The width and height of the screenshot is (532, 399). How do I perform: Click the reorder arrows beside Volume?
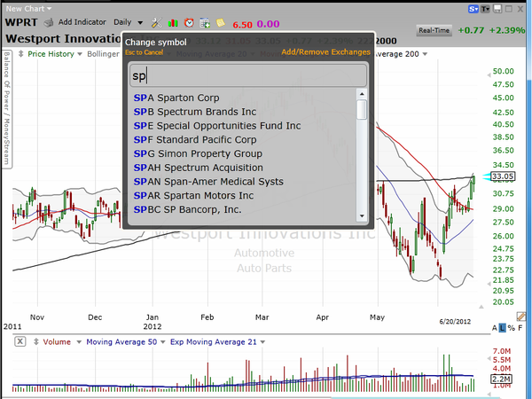(36, 341)
